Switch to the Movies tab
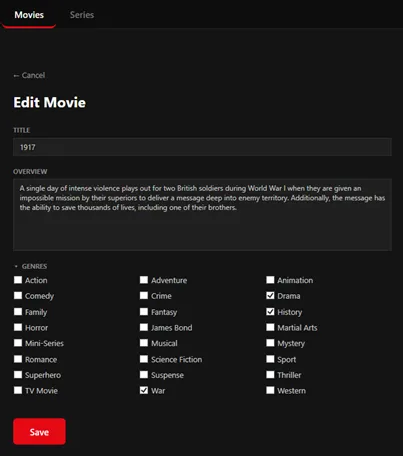 click(29, 15)
